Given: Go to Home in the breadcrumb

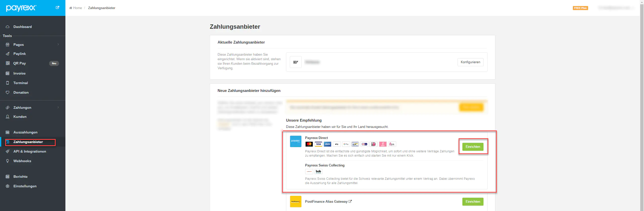Looking at the screenshot, I should pyautogui.click(x=77, y=8).
